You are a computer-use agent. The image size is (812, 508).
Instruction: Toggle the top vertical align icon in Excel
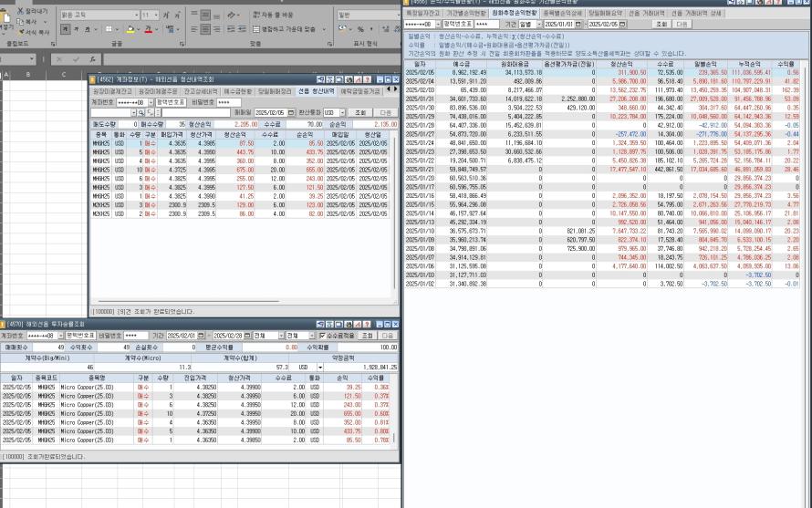(x=194, y=13)
